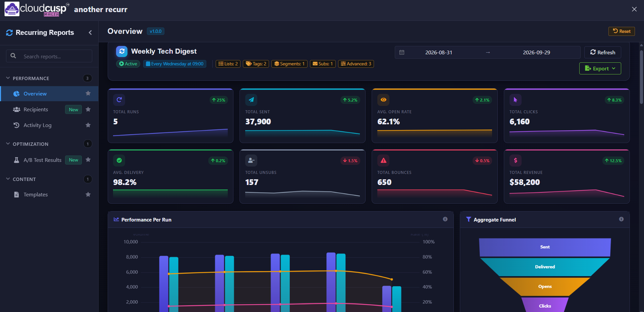
Task: Click the Aggregate Funnel info icon
Action: point(621,219)
